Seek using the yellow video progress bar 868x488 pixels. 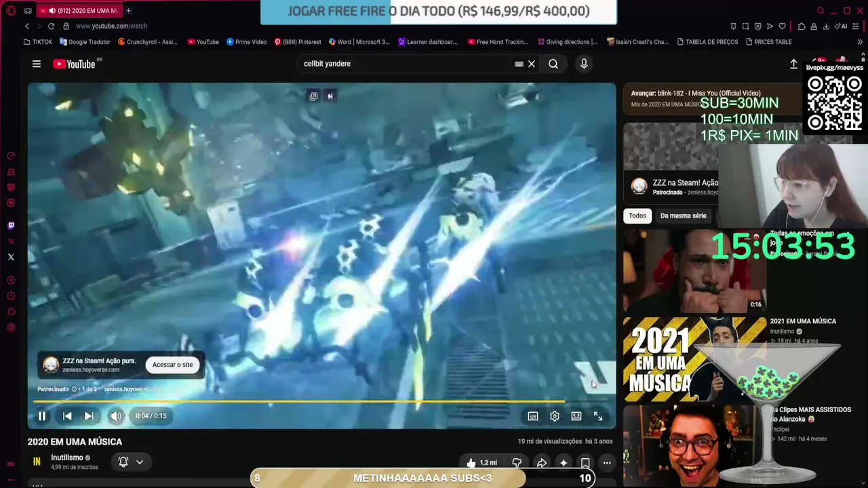321,401
